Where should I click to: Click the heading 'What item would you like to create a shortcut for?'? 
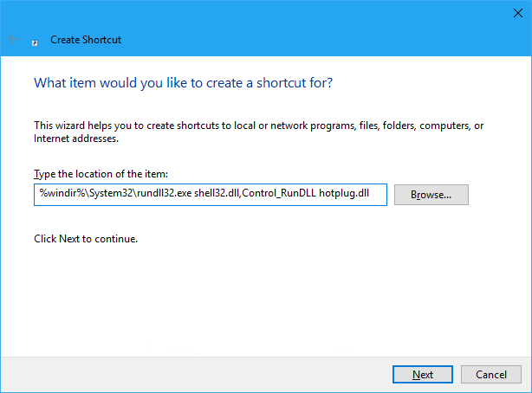coord(183,83)
